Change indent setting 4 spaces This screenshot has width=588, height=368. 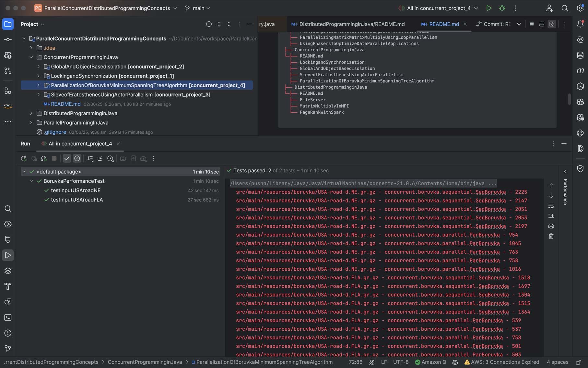pyautogui.click(x=558, y=362)
